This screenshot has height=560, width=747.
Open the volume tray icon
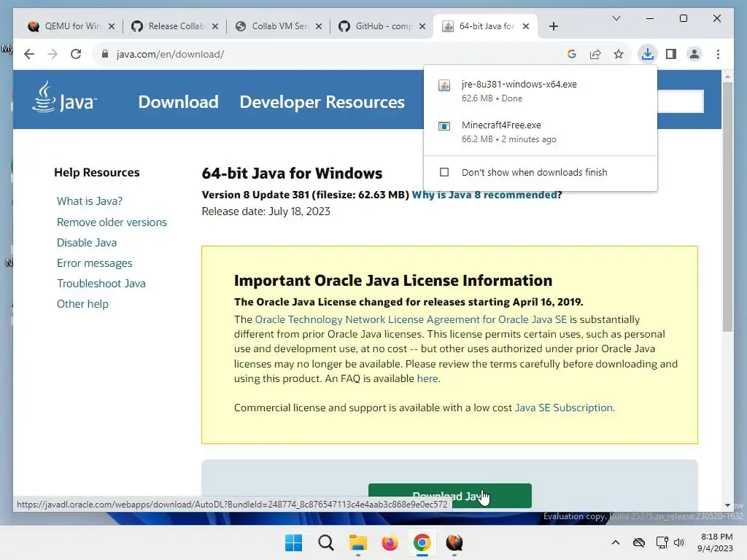click(x=679, y=542)
